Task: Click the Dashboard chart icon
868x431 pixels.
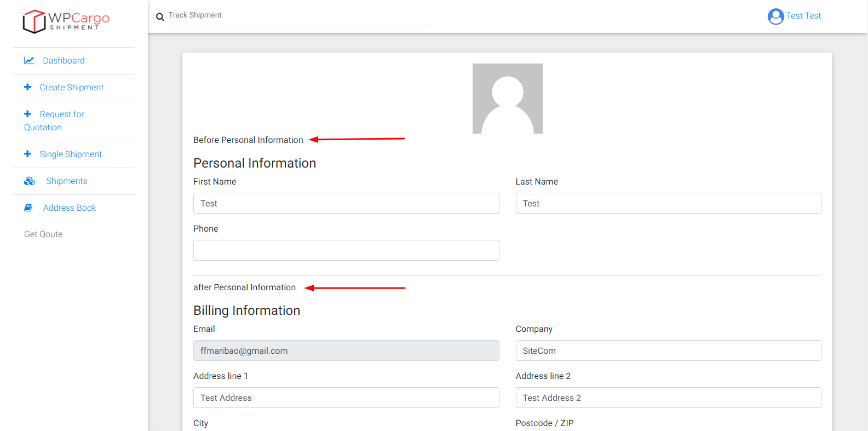Action: tap(29, 61)
